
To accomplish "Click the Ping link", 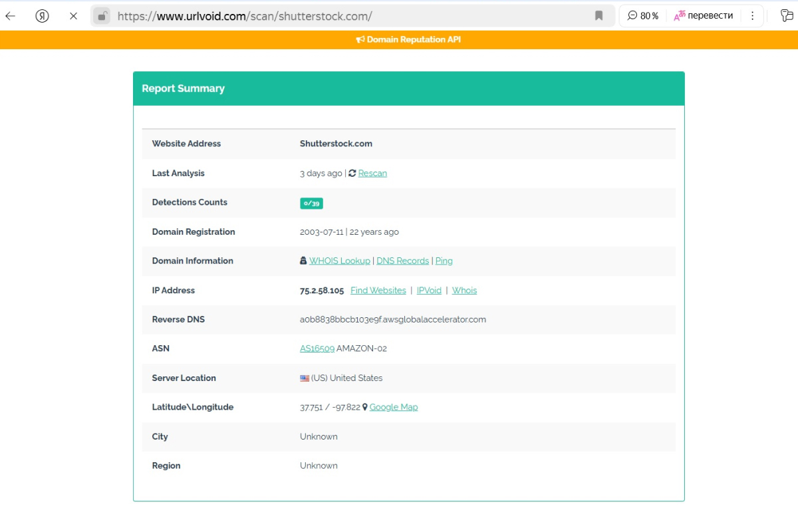I will click(444, 261).
